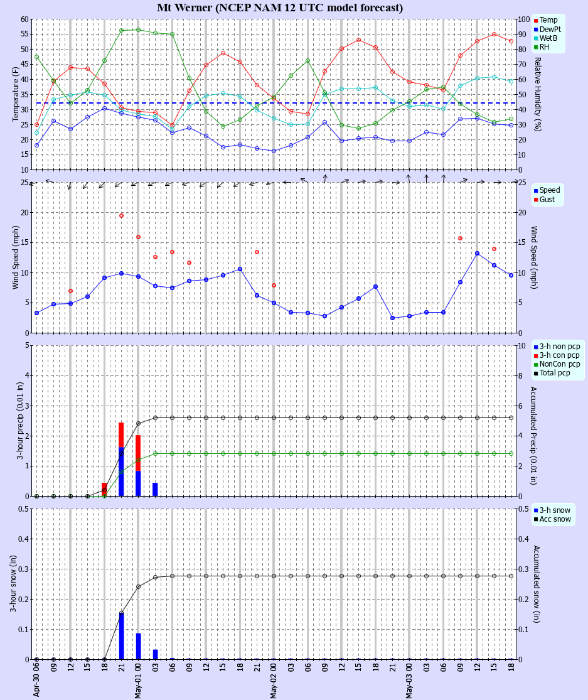Click the black Total pcp legend marker

(x=536, y=373)
